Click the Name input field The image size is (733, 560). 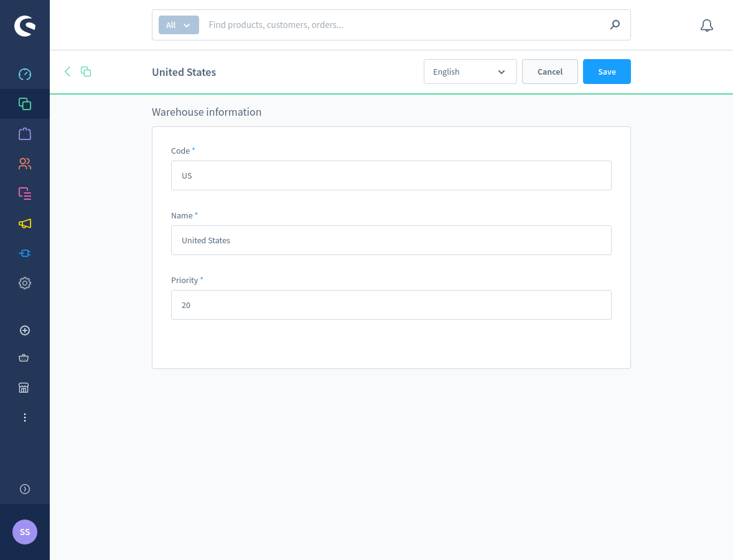[x=391, y=240]
